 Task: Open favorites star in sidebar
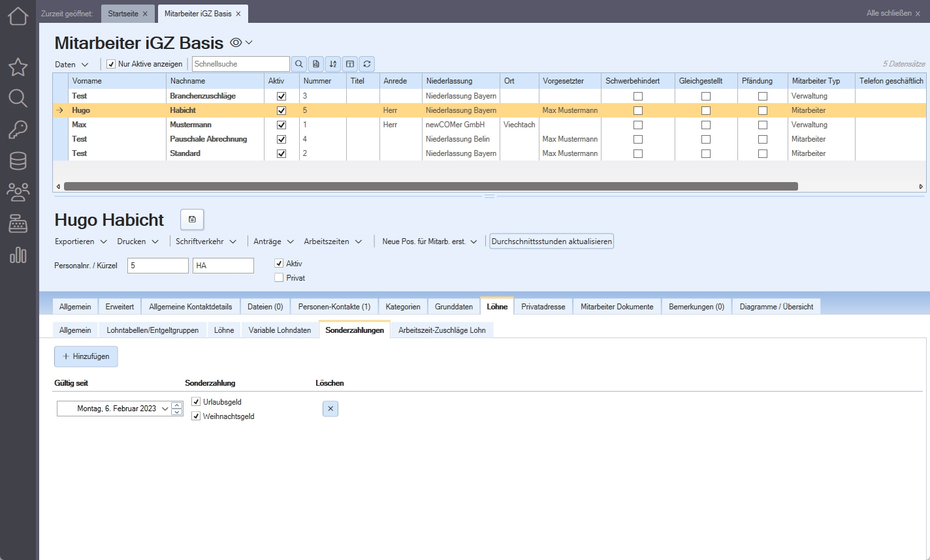point(18,67)
